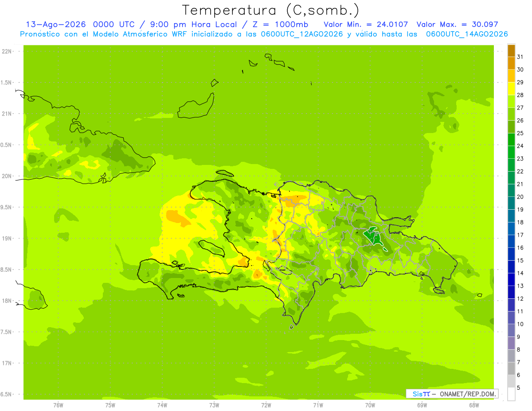Click the 74W longitude axis label
Viewport: 532px width, 411px height.
(x=162, y=405)
